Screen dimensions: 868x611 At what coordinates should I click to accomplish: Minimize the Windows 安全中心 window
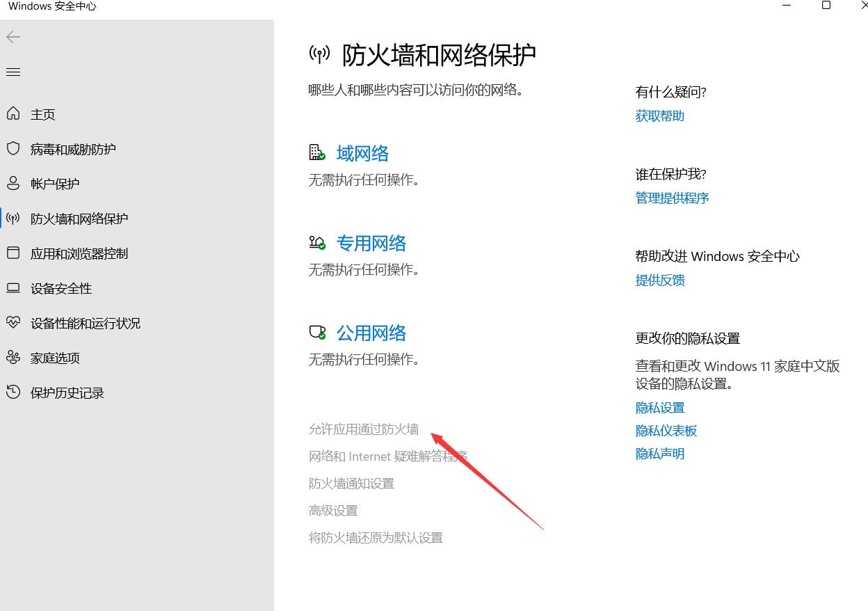point(787,6)
